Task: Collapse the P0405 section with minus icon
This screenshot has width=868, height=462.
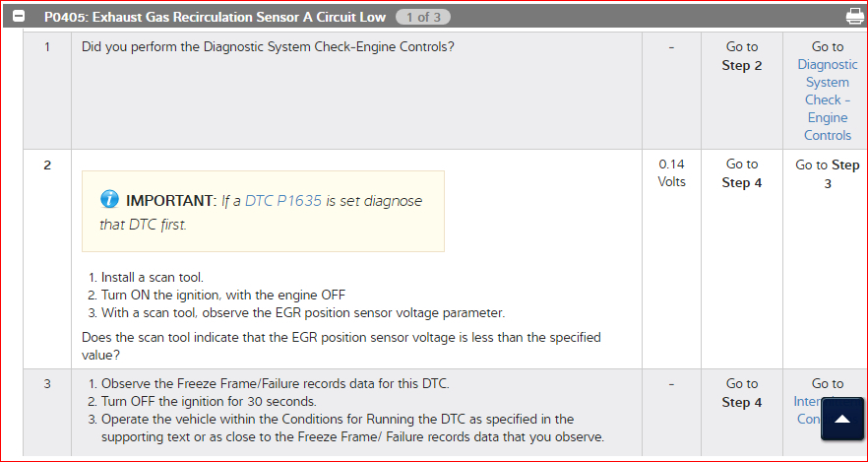Action: (18, 18)
